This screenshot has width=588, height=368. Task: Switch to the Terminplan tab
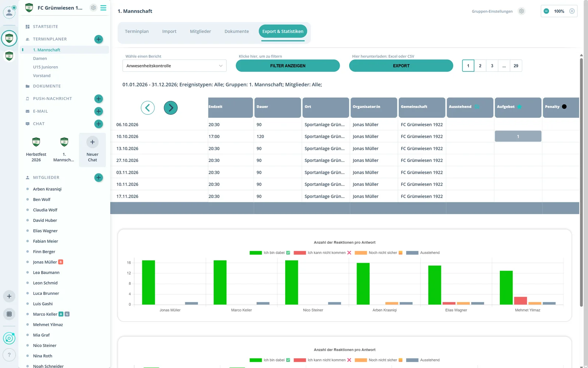pyautogui.click(x=137, y=32)
